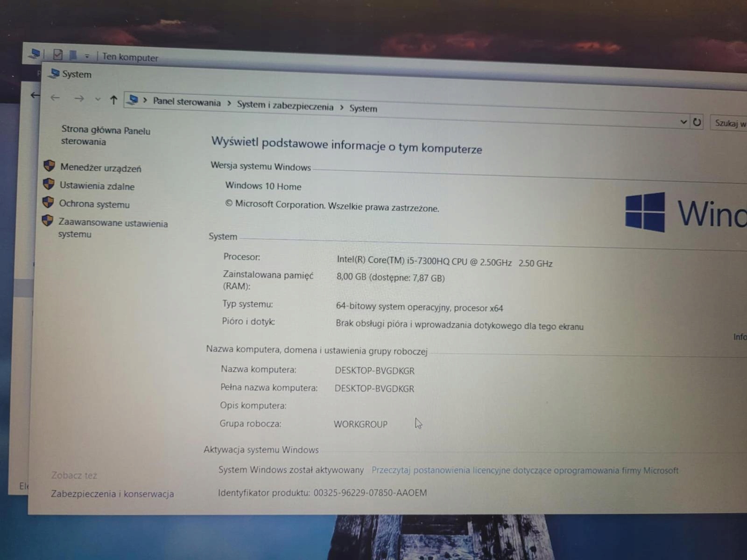
Task: Open quick access toolbar dropdown in Ten komputer
Action: (x=87, y=56)
